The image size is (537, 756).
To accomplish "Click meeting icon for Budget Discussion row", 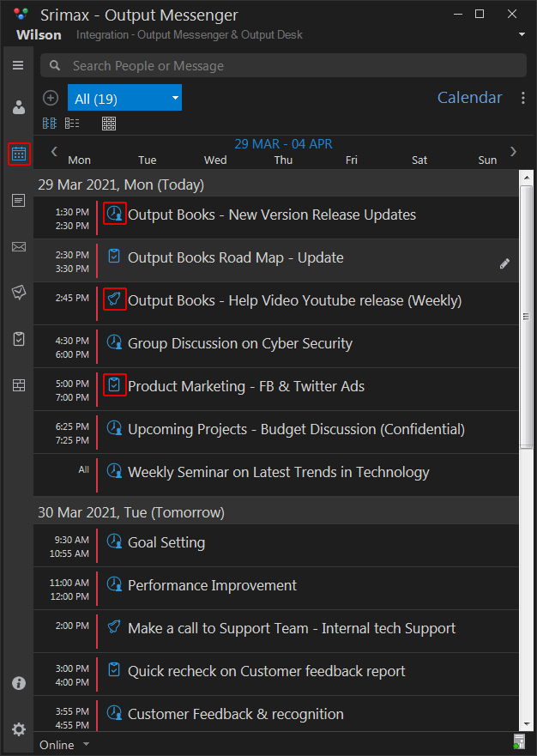I will tap(114, 427).
